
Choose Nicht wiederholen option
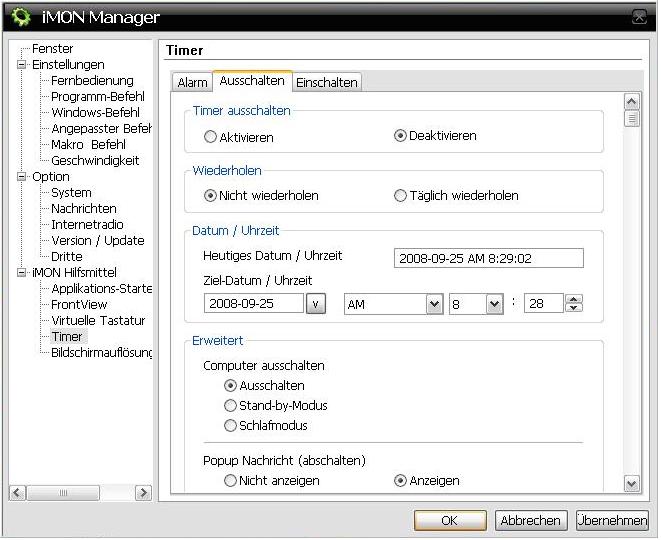coord(210,196)
